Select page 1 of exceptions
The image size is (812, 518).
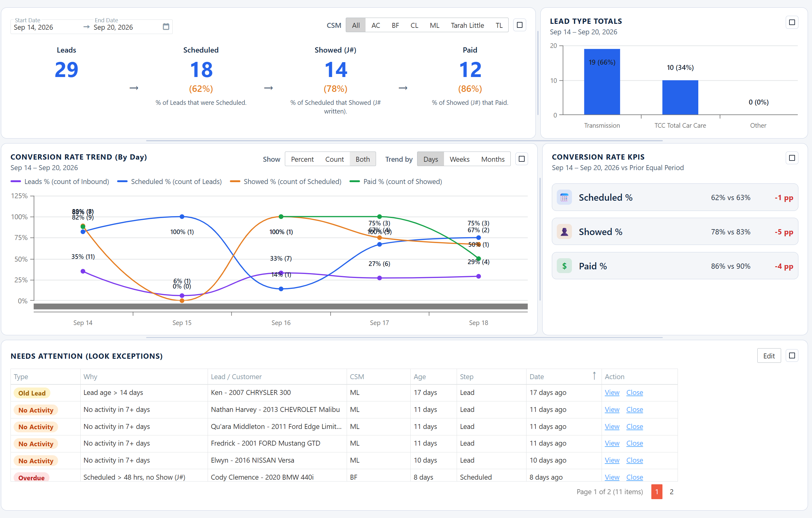click(x=657, y=492)
